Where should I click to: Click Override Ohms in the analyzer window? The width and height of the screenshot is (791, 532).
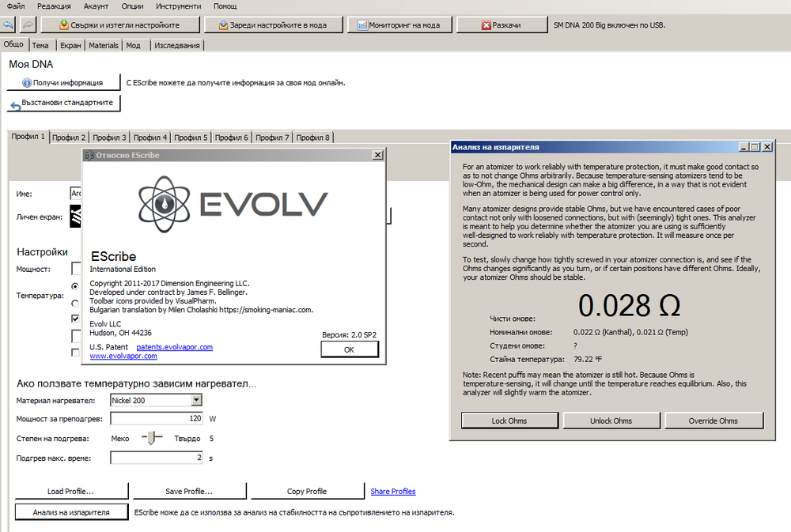pyautogui.click(x=713, y=421)
